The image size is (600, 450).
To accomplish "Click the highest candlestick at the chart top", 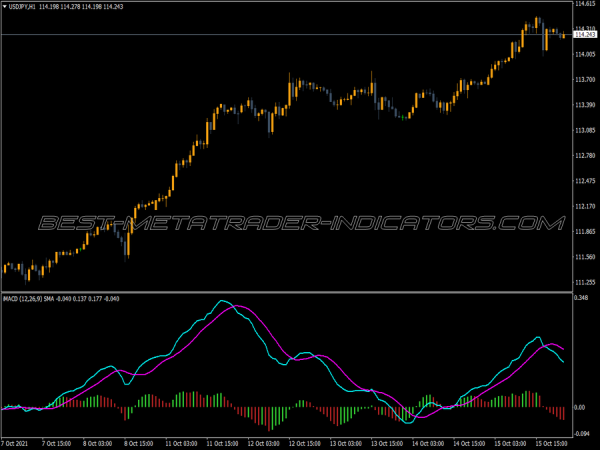I will click(536, 22).
